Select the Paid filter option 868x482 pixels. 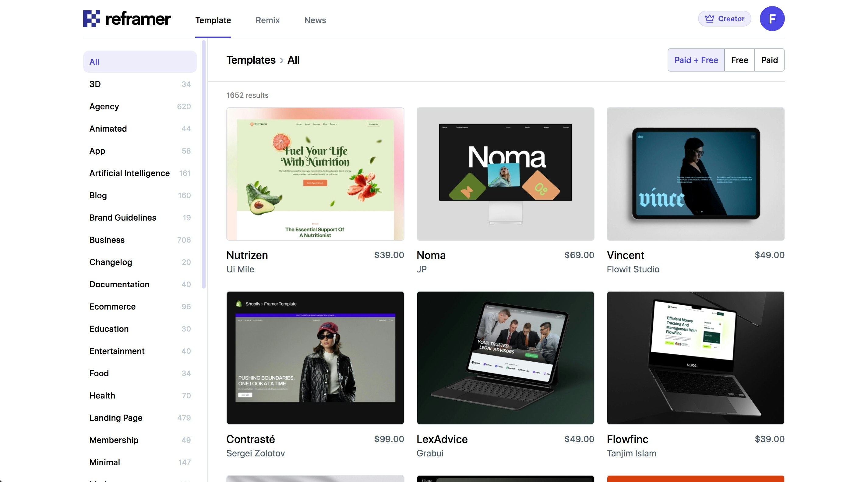[x=770, y=60]
